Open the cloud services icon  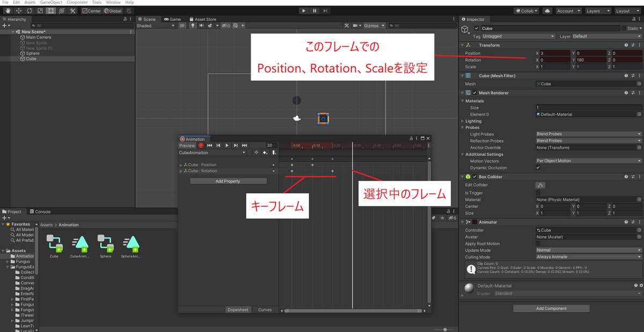pos(547,11)
